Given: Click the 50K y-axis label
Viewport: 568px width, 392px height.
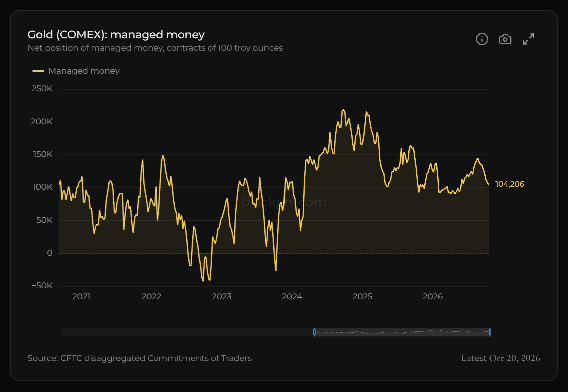Looking at the screenshot, I should click(44, 220).
